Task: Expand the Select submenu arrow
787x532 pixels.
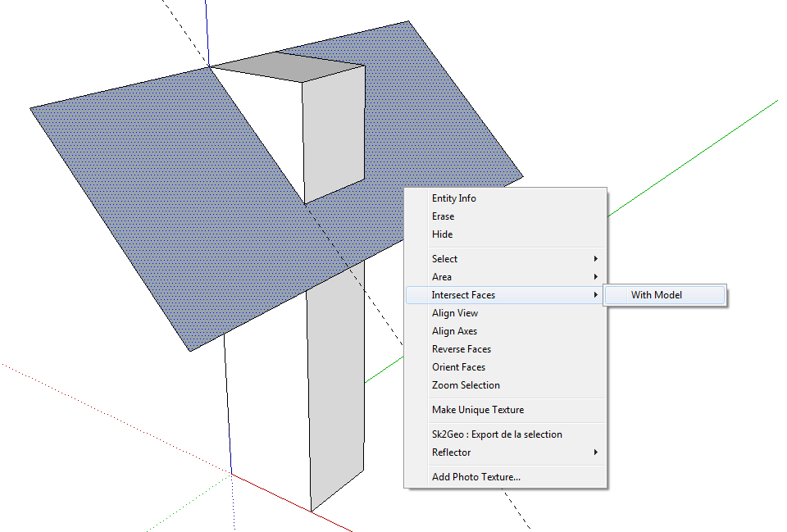Action: click(x=596, y=259)
